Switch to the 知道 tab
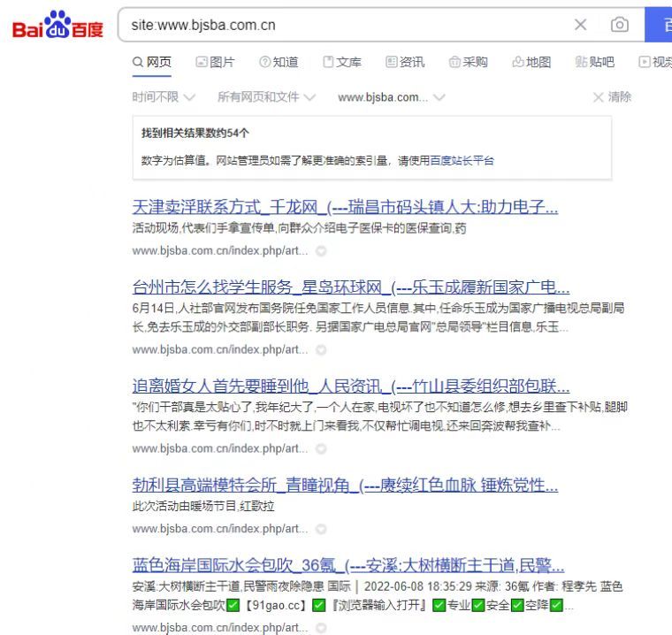Image resolution: width=672 pixels, height=635 pixels. click(279, 62)
